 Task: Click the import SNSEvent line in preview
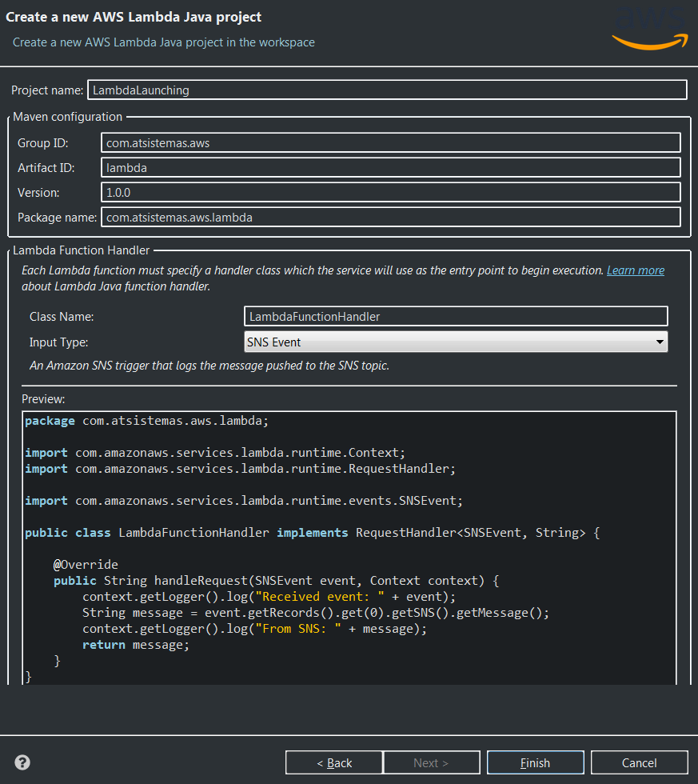coord(244,501)
